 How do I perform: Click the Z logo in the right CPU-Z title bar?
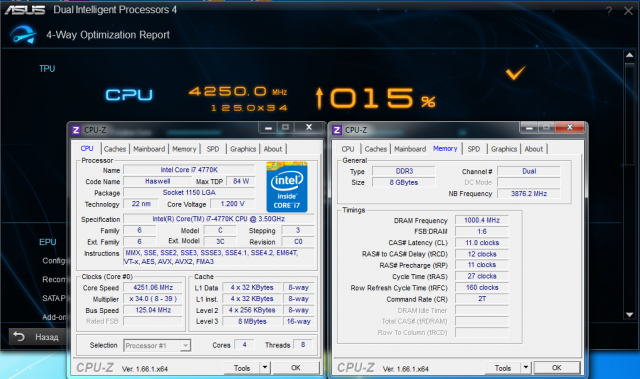click(x=337, y=130)
